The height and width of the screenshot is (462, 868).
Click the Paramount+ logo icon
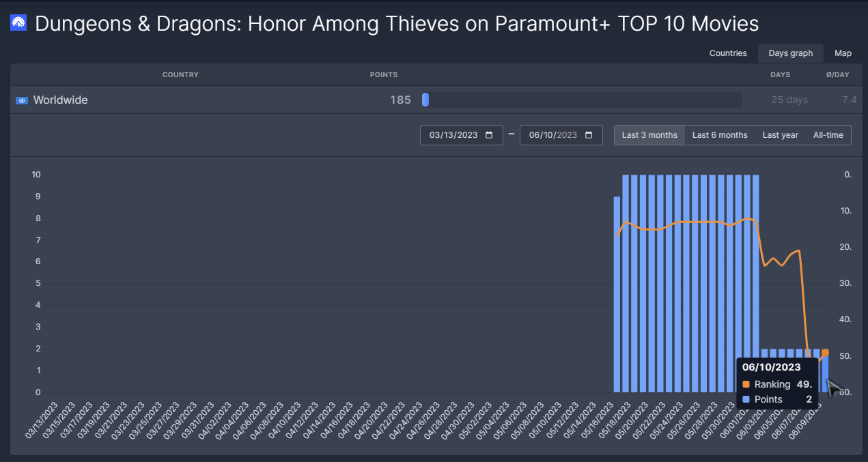click(18, 24)
